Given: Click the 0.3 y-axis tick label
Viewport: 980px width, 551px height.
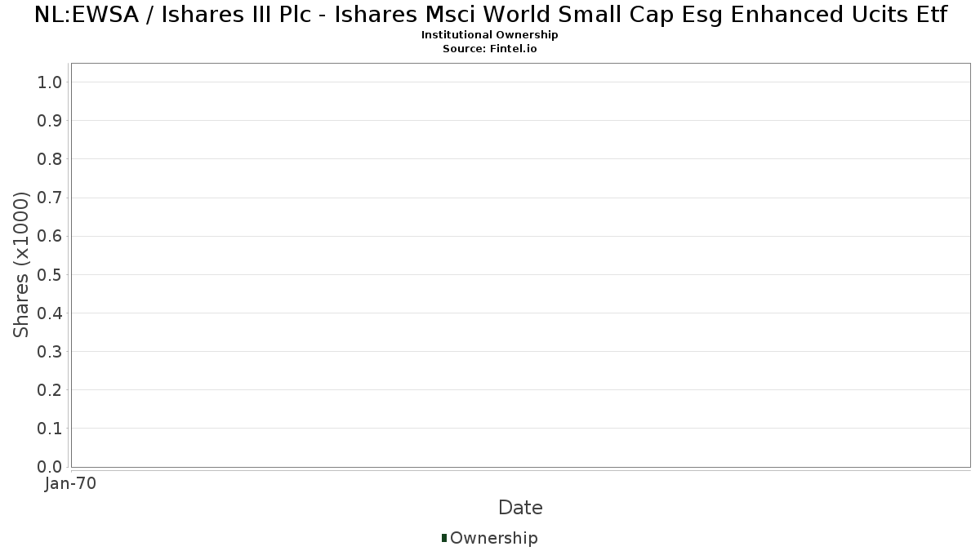Looking at the screenshot, I should point(50,352).
